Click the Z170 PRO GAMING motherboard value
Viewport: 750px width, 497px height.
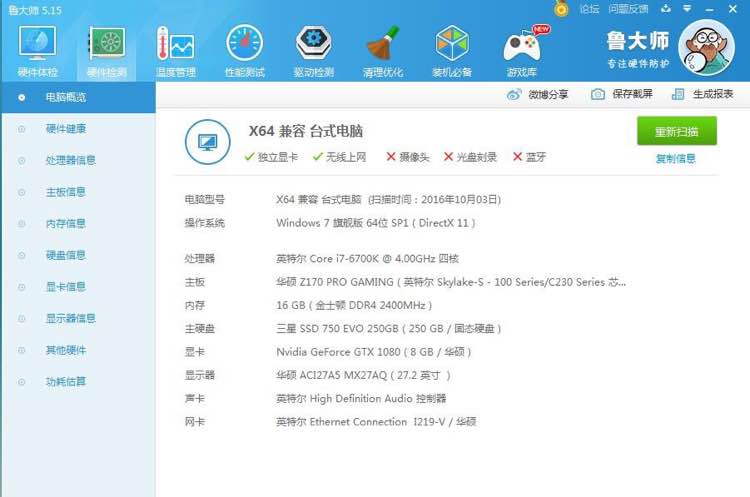451,282
